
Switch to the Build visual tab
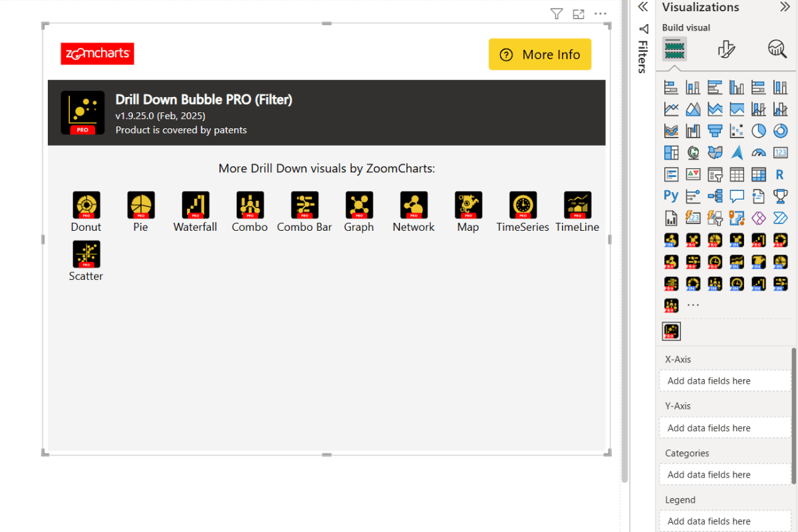pos(674,49)
